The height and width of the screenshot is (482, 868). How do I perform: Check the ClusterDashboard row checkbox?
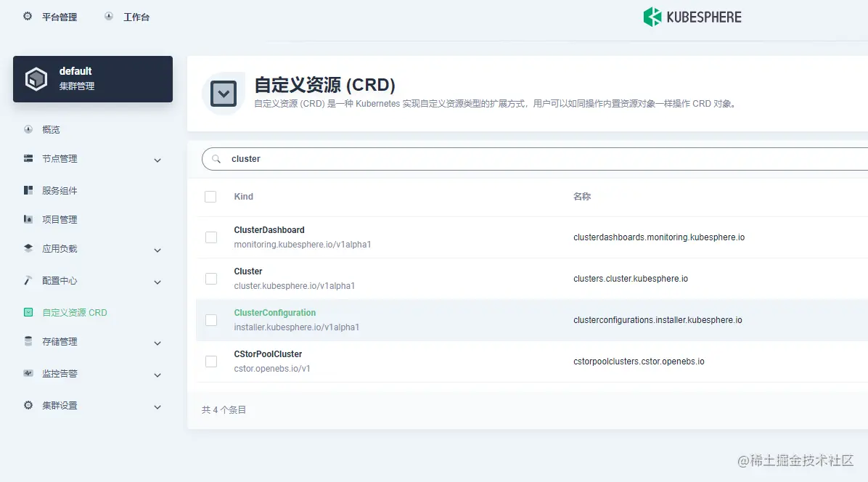tap(211, 237)
